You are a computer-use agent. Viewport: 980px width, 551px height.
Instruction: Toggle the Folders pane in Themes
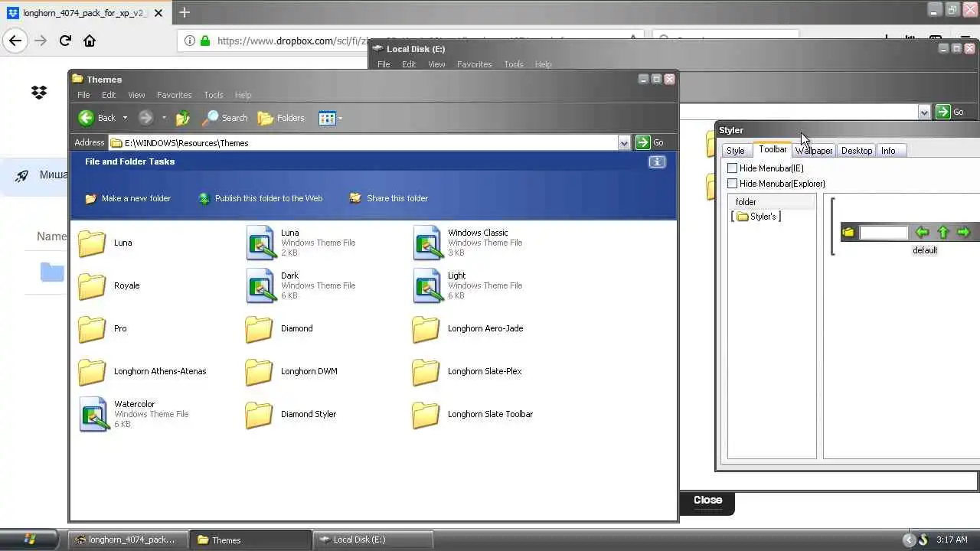(281, 118)
